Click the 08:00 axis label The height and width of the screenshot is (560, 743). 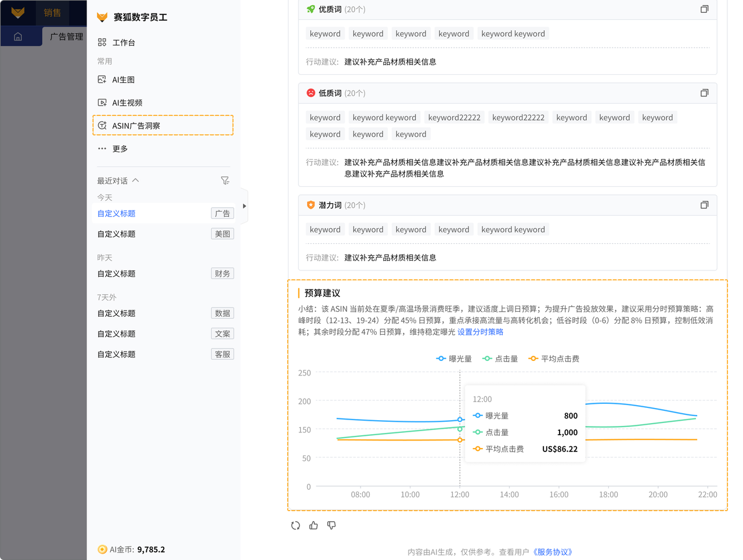tap(360, 494)
